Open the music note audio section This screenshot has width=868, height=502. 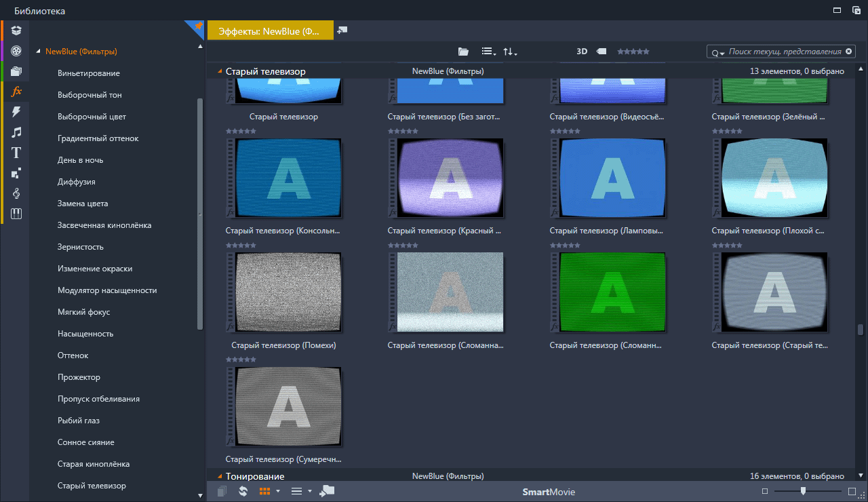click(x=16, y=132)
